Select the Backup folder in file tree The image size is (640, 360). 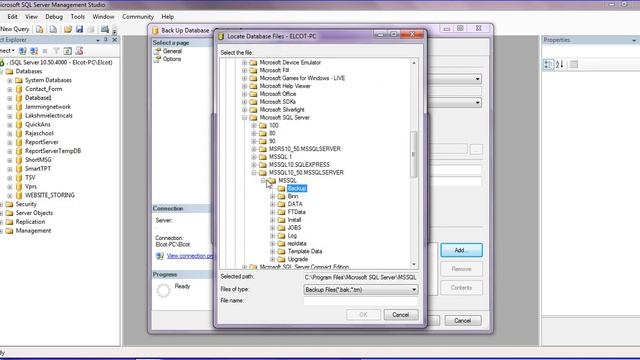coord(297,188)
